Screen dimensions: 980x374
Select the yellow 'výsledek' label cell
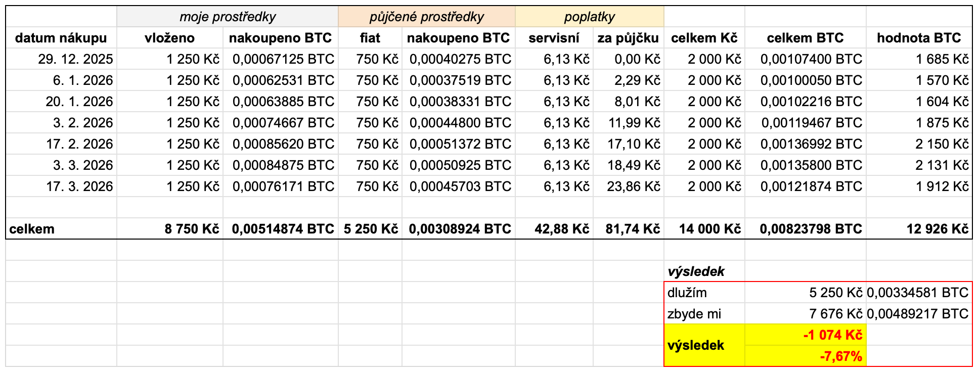click(704, 345)
